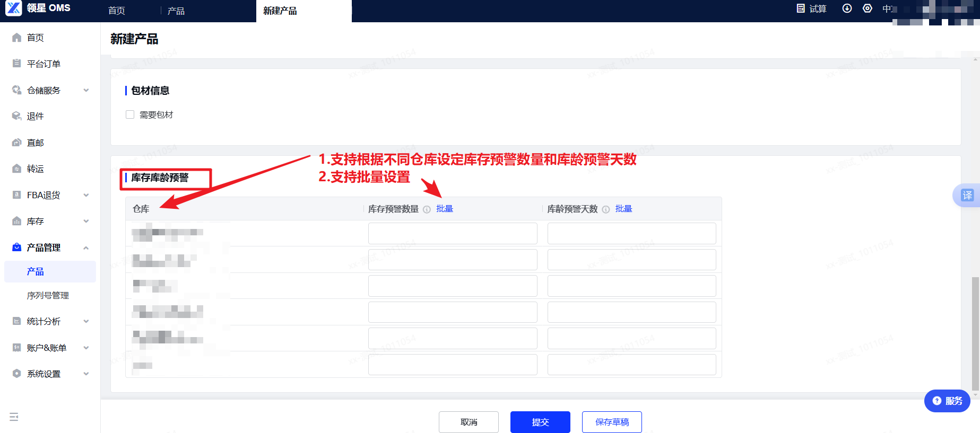Image resolution: width=980 pixels, height=433 pixels.
Task: Expand the FBA退货 menu chevron
Action: [x=86, y=195]
